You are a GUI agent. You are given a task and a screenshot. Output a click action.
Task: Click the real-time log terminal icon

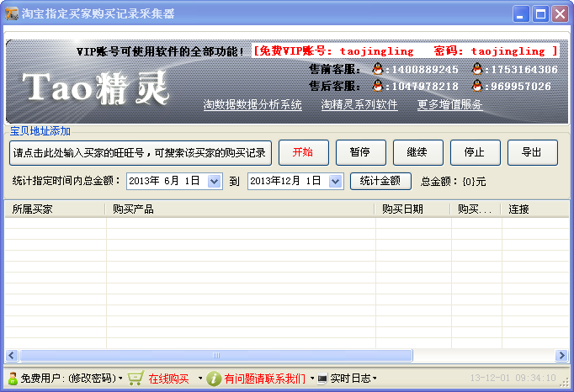[322, 379]
